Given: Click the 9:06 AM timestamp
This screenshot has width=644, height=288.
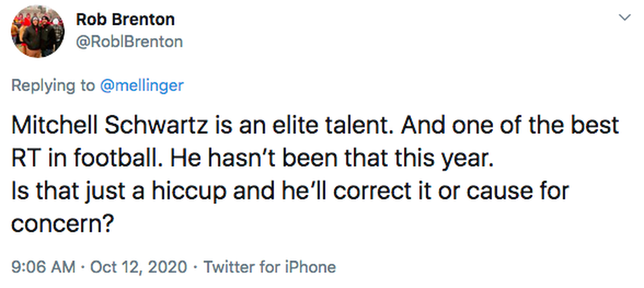Looking at the screenshot, I should [43, 266].
